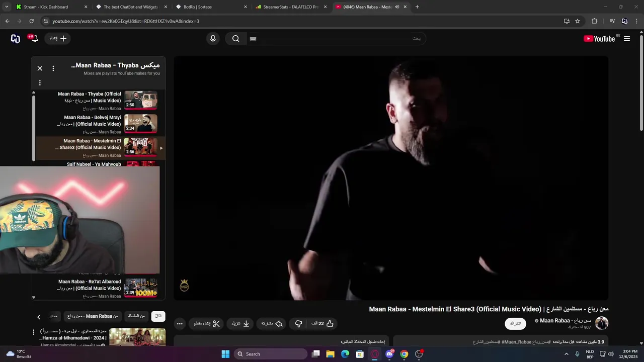The image size is (644, 362).
Task: Open Saif Nabeel Ya Mahyoub item
Action: coord(94,164)
